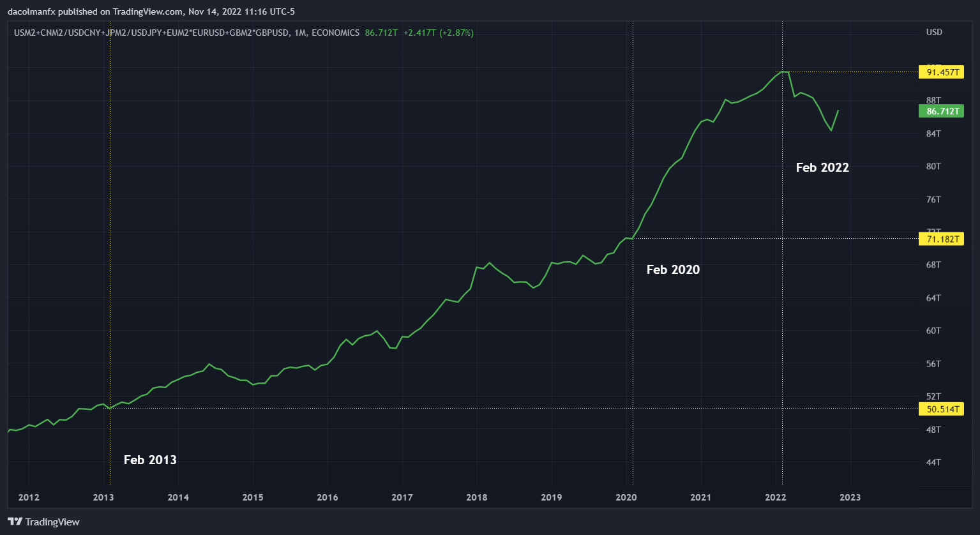980x535 pixels.
Task: Click the 64T tick on price axis
Action: click(x=933, y=298)
